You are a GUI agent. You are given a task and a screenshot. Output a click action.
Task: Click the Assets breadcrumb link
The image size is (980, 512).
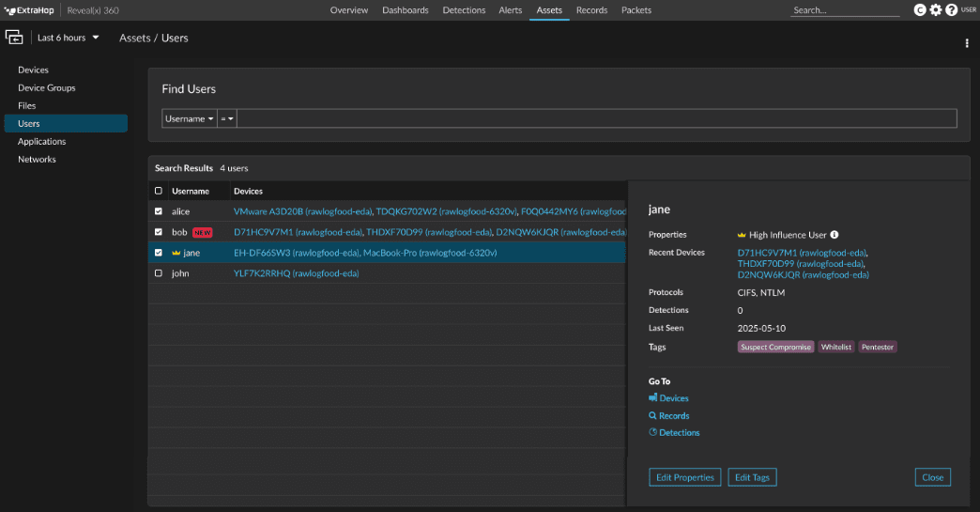point(135,39)
